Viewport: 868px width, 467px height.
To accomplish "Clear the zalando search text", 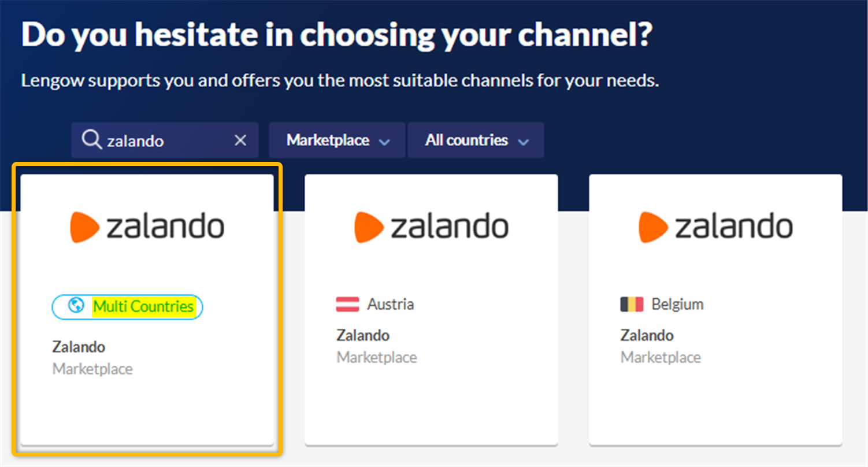I will [x=240, y=140].
